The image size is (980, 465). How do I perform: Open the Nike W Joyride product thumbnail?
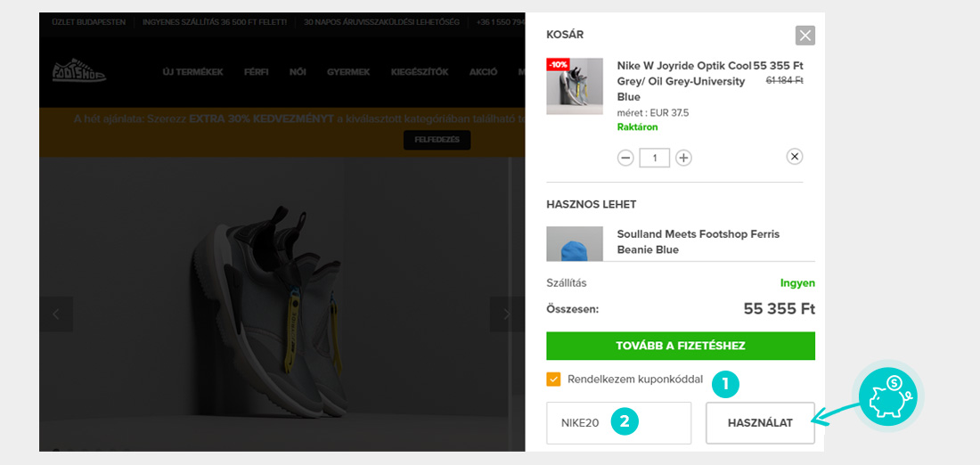[x=575, y=86]
